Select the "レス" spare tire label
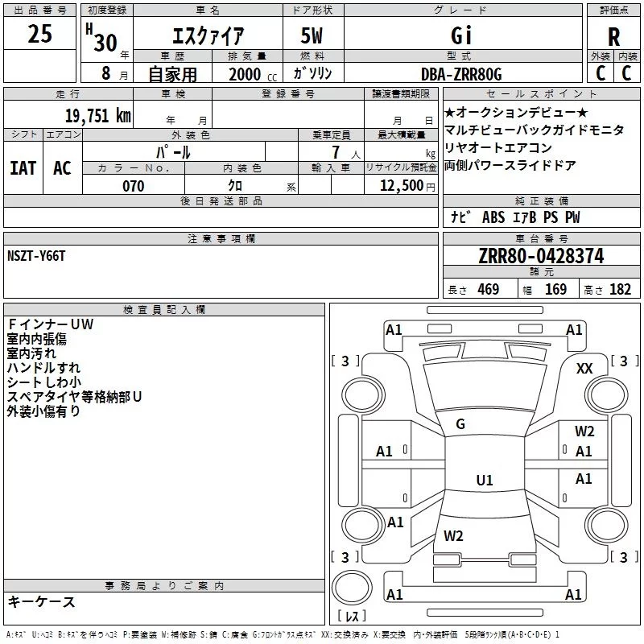Screen dimensions: 644x644 [352, 616]
